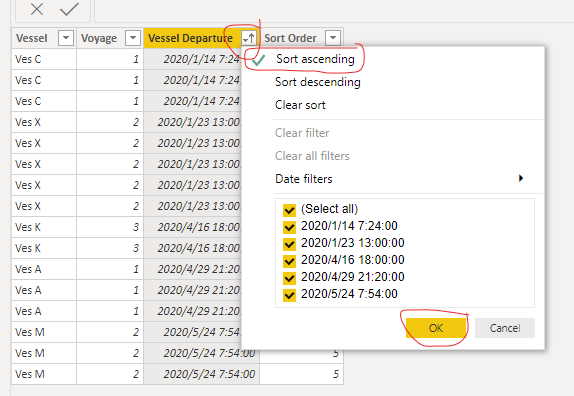Cancel the formula with the X icon
Viewport: 574px width, 396px height.
coord(37,9)
